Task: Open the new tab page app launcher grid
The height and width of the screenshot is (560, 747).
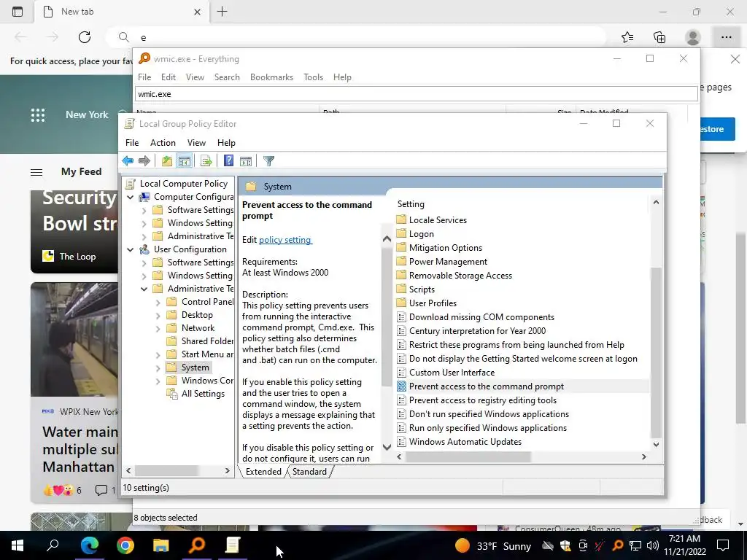Action: point(38,114)
